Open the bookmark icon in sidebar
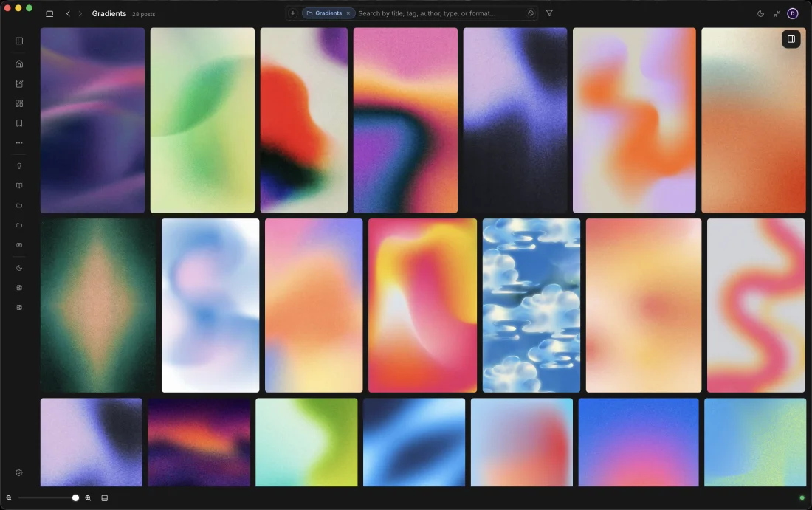This screenshot has height=510, width=812. pyautogui.click(x=19, y=123)
